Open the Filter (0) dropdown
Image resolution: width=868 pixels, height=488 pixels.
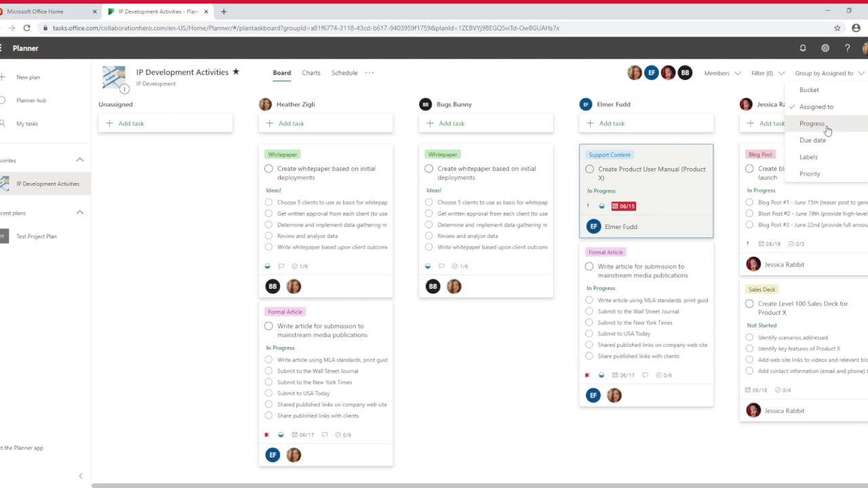click(x=767, y=73)
